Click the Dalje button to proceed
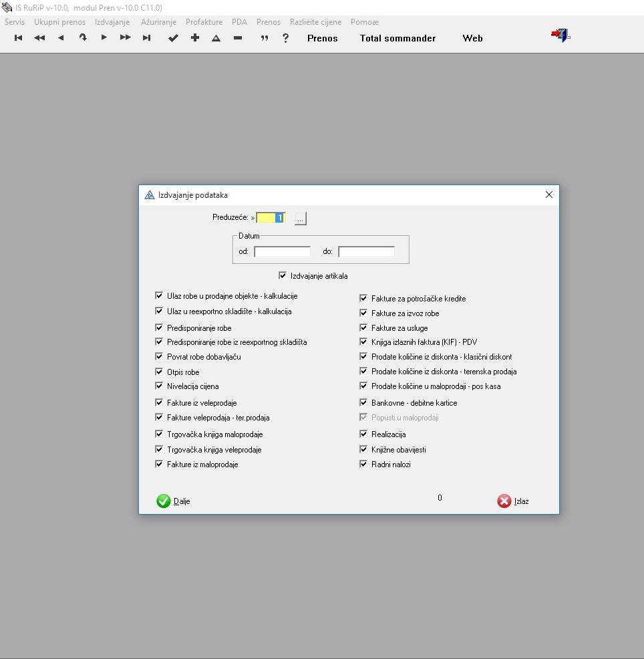The height and width of the screenshot is (659, 644). [174, 501]
